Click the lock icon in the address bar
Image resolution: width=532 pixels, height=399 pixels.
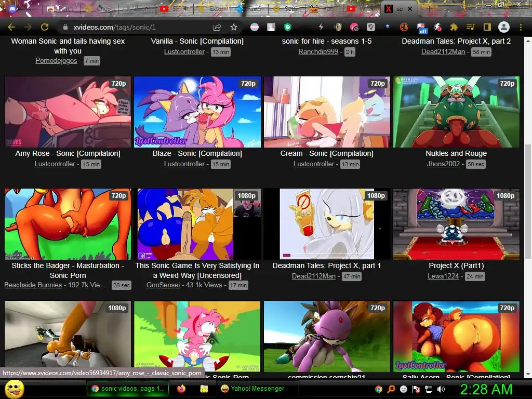pyautogui.click(x=65, y=27)
